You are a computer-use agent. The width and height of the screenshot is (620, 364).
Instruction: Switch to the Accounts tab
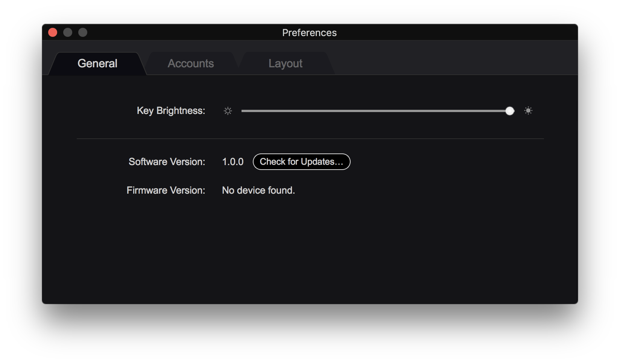pyautogui.click(x=191, y=64)
